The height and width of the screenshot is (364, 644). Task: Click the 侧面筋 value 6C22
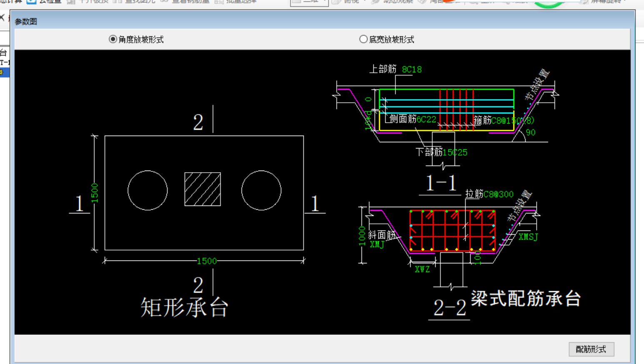pyautogui.click(x=426, y=119)
